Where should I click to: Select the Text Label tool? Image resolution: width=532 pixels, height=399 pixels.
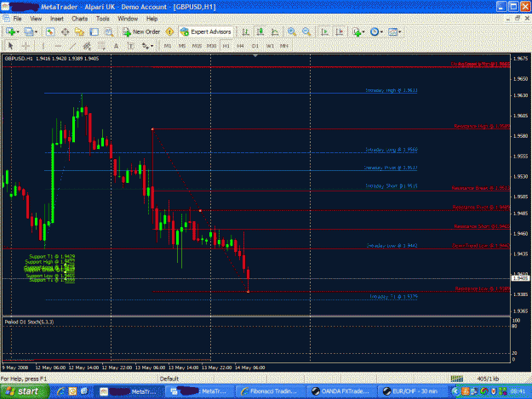(130, 46)
